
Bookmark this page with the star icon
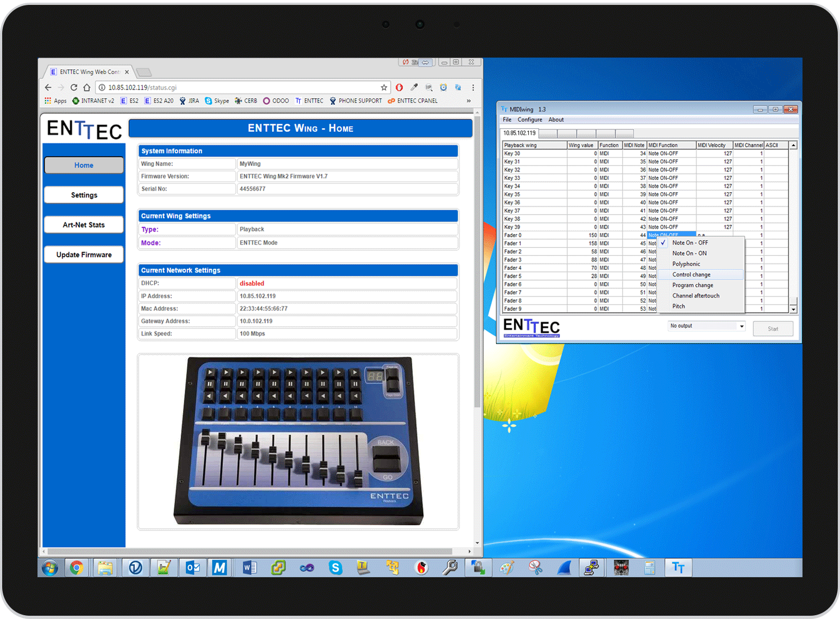(x=384, y=87)
